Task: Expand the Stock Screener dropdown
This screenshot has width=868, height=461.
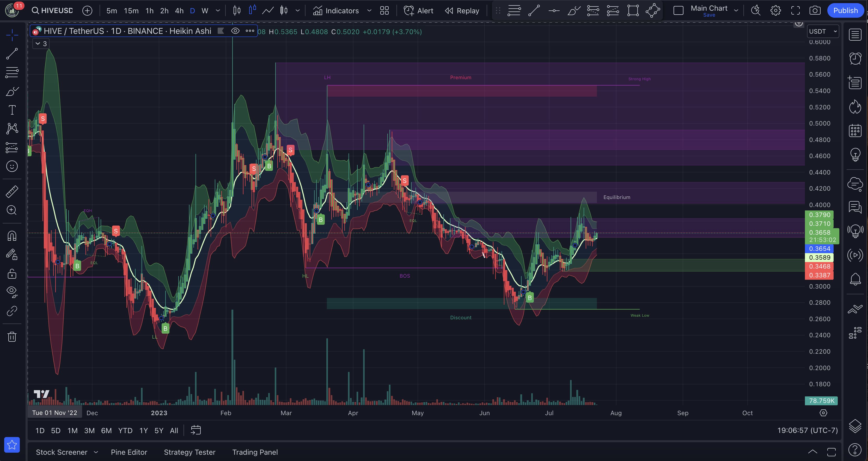Action: (x=96, y=452)
